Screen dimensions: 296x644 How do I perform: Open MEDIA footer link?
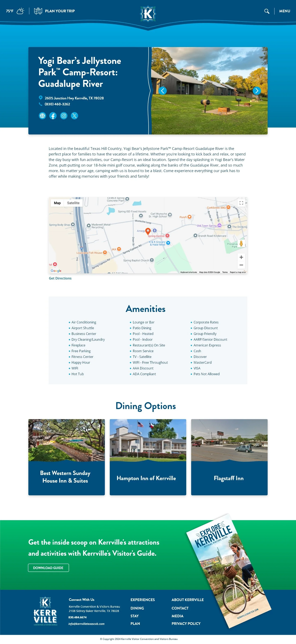point(177,616)
